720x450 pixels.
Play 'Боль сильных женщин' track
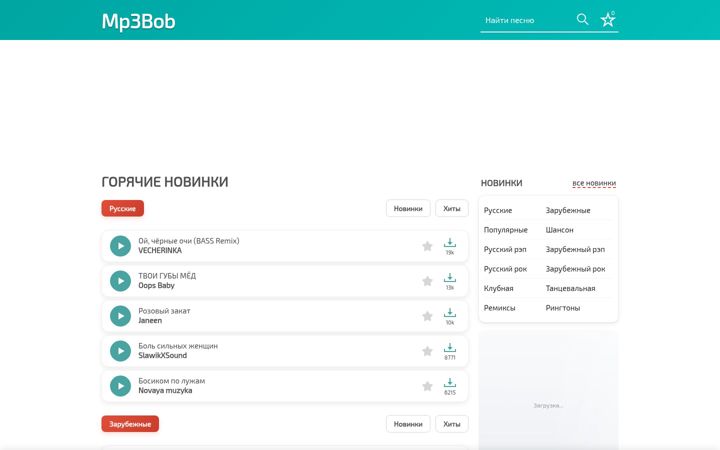pos(120,351)
